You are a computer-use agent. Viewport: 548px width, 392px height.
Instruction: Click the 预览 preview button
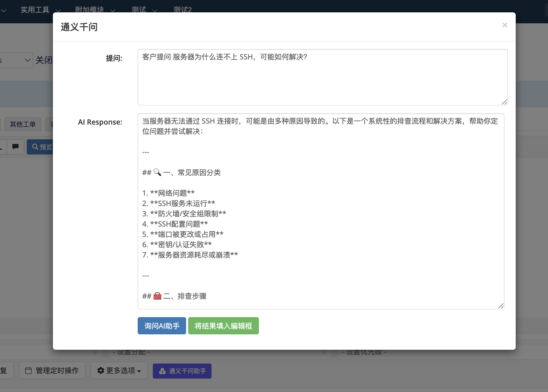[x=40, y=147]
